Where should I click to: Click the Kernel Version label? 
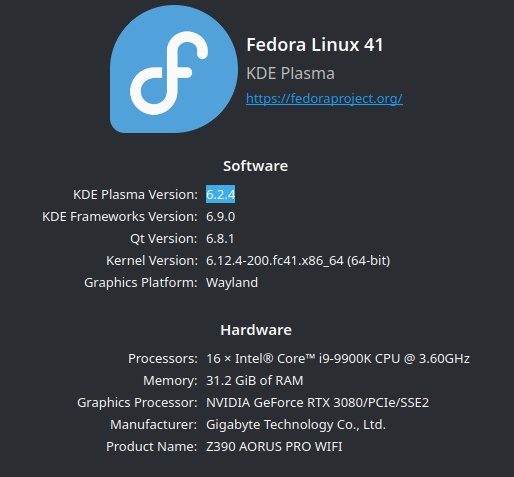(x=152, y=261)
